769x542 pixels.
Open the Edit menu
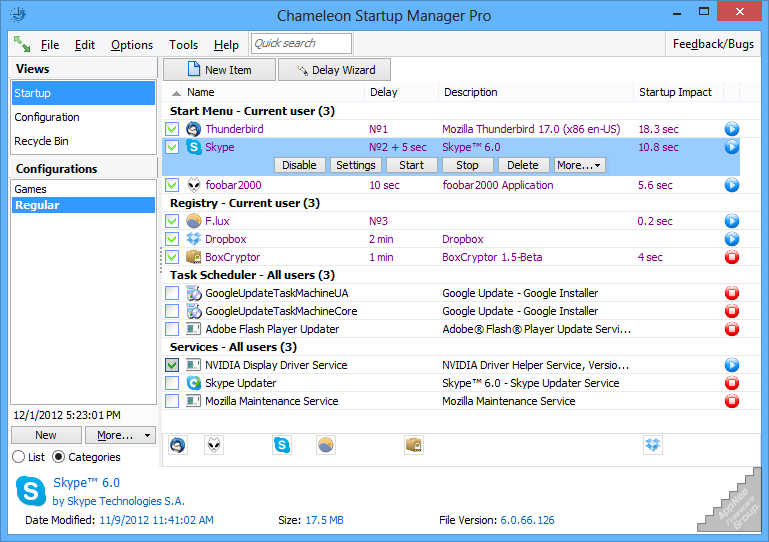pyautogui.click(x=84, y=45)
